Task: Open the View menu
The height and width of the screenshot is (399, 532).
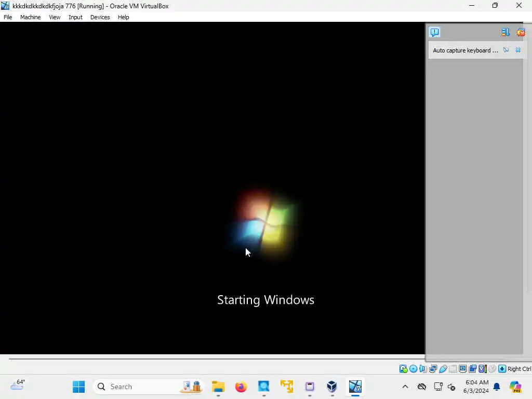Action: pyautogui.click(x=55, y=17)
